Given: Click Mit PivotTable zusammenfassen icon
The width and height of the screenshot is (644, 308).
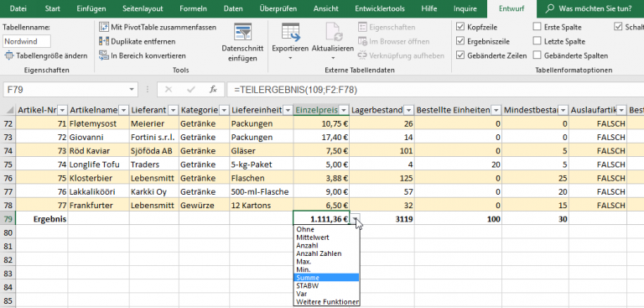Looking at the screenshot, I should pos(104,27).
